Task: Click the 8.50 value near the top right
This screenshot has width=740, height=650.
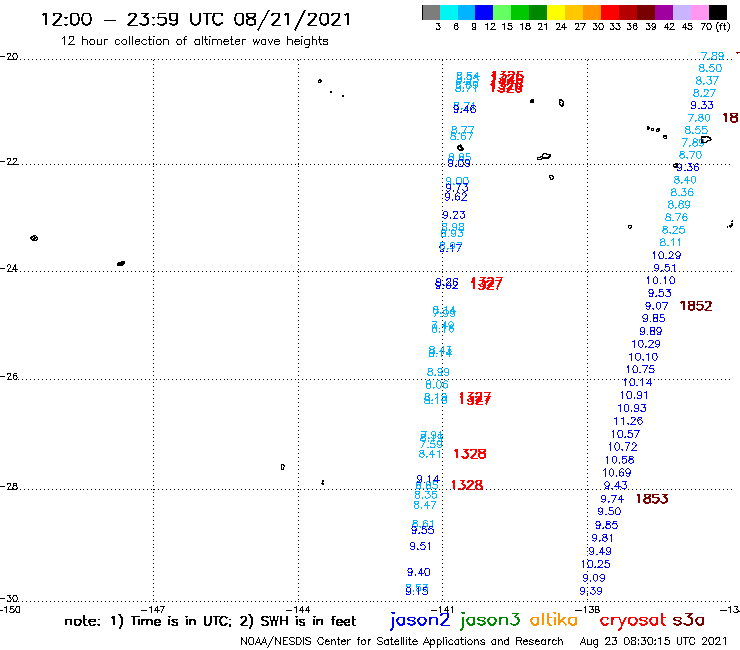Action: pyautogui.click(x=710, y=68)
